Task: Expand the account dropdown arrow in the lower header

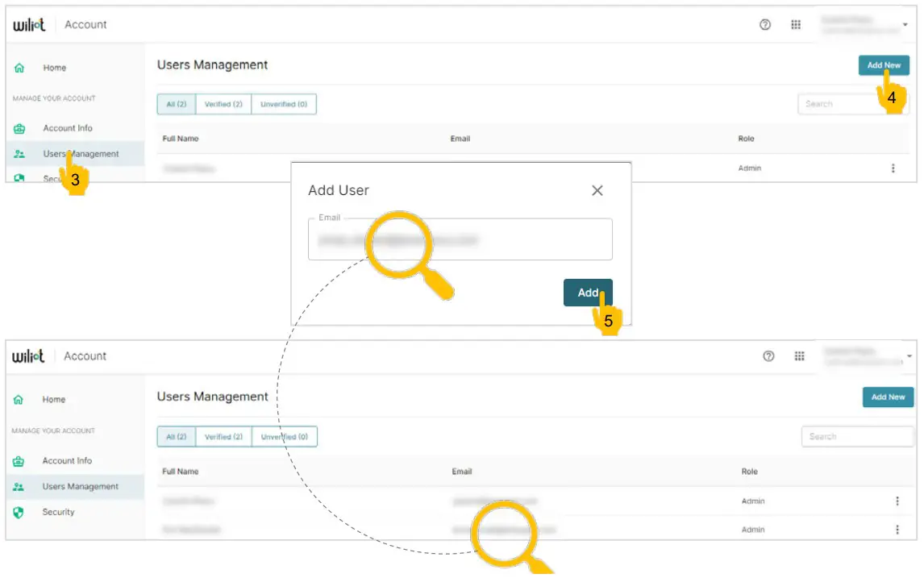Action: point(909,356)
